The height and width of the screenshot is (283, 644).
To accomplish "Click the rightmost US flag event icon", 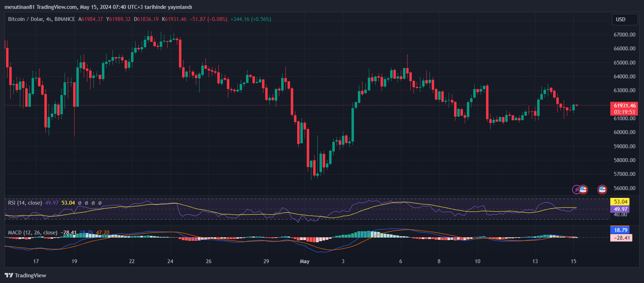I will click(x=602, y=189).
